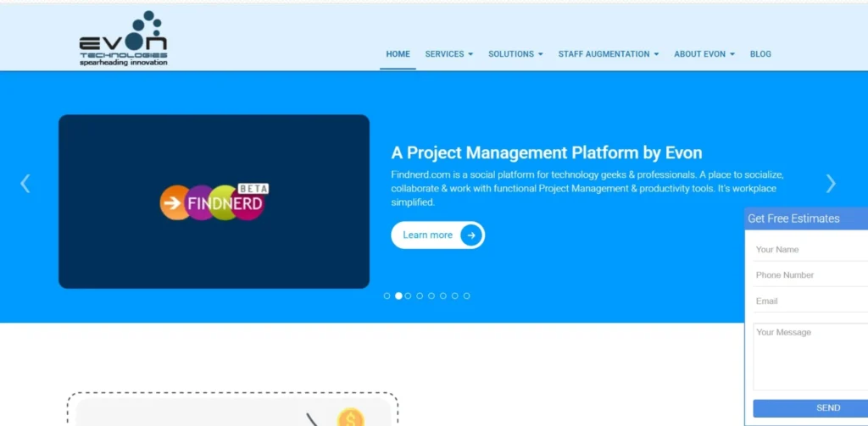This screenshot has width=868, height=426.
Task: Click the Findnerd.com description paragraph
Action: click(x=587, y=189)
